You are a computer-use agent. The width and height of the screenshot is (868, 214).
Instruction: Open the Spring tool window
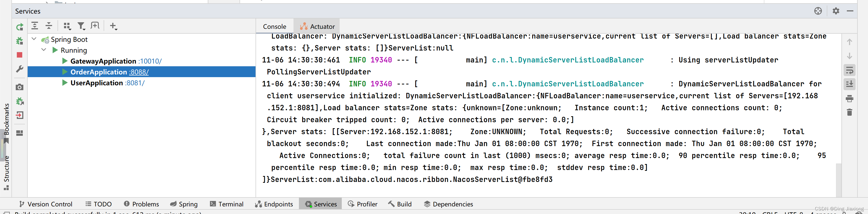(184, 204)
